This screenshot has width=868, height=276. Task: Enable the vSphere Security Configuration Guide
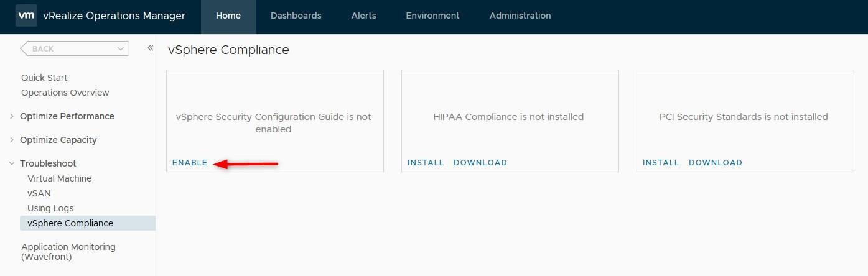(x=190, y=163)
